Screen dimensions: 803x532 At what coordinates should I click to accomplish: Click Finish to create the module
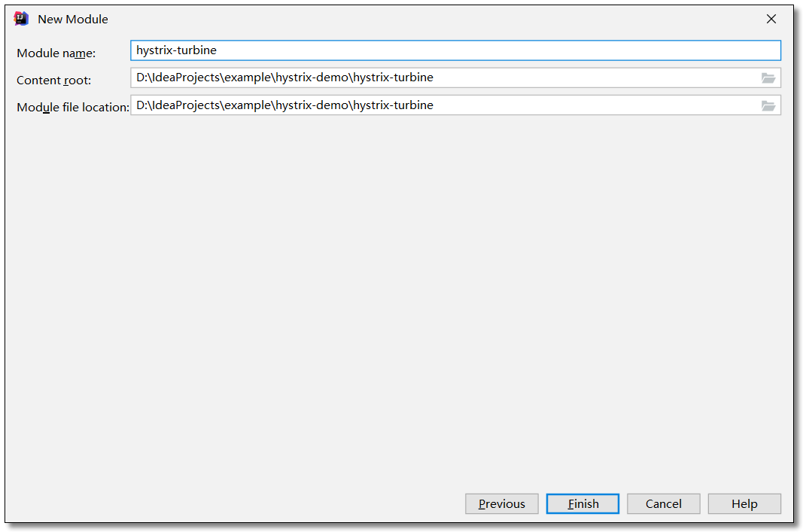click(582, 504)
